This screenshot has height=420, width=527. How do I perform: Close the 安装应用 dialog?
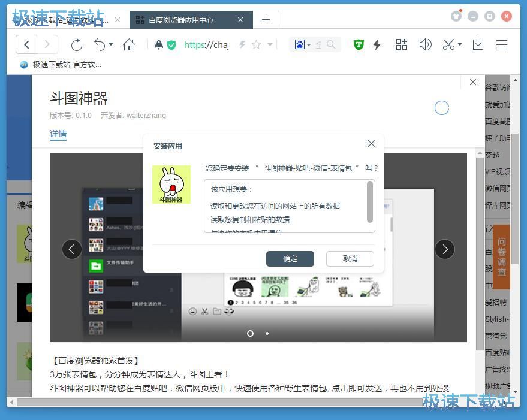(x=371, y=144)
